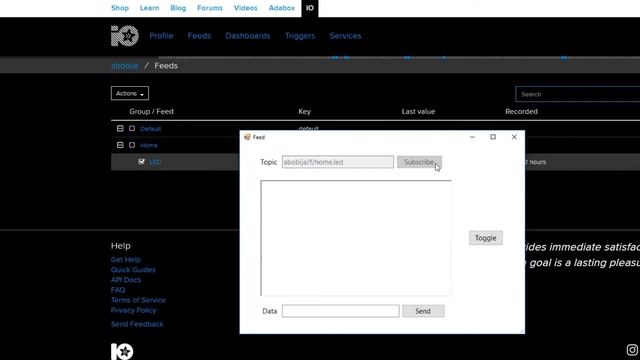Image resolution: width=640 pixels, height=360 pixels.
Task: Go to the Profile page
Action: click(x=161, y=36)
